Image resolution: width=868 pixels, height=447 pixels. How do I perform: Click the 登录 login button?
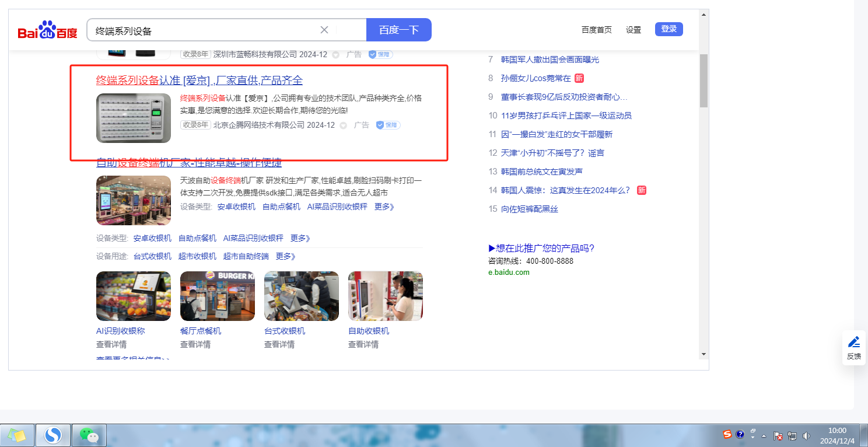(668, 29)
